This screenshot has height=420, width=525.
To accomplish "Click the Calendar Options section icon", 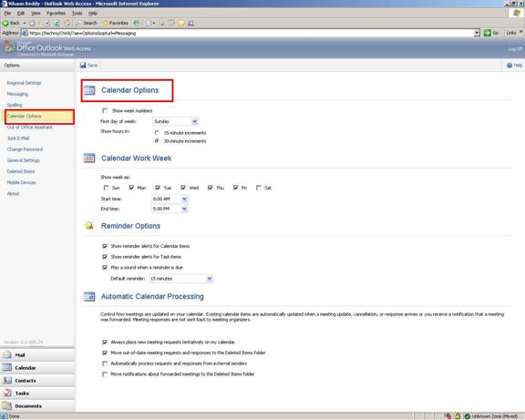I will click(x=89, y=90).
